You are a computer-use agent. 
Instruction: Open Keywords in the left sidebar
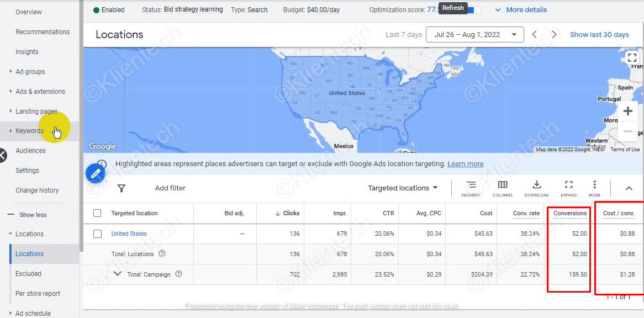tap(29, 131)
